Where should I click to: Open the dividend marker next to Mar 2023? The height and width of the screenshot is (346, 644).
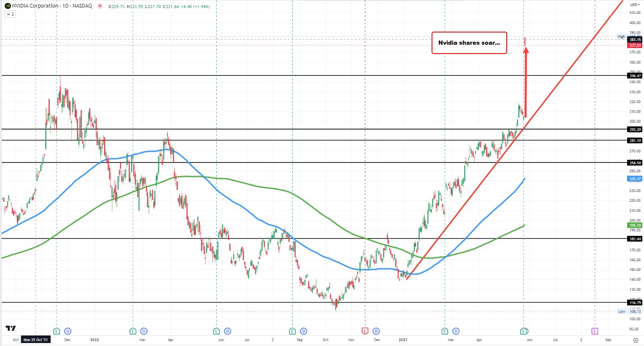point(456,331)
